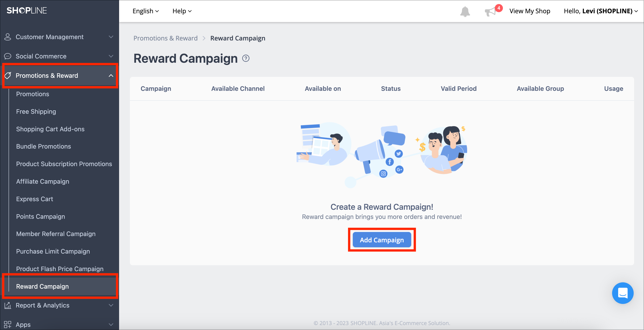Expand the Customer Management menu chevron

(x=111, y=37)
